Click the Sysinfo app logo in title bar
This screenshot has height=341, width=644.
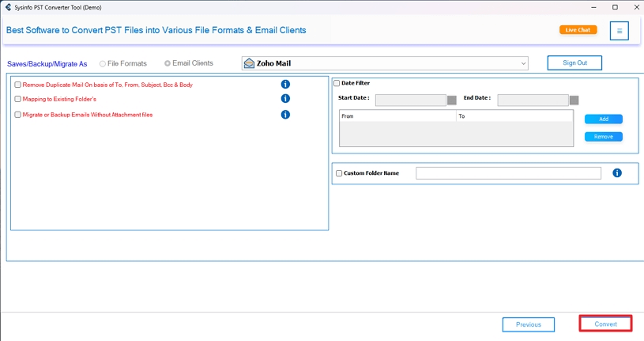[8, 7]
